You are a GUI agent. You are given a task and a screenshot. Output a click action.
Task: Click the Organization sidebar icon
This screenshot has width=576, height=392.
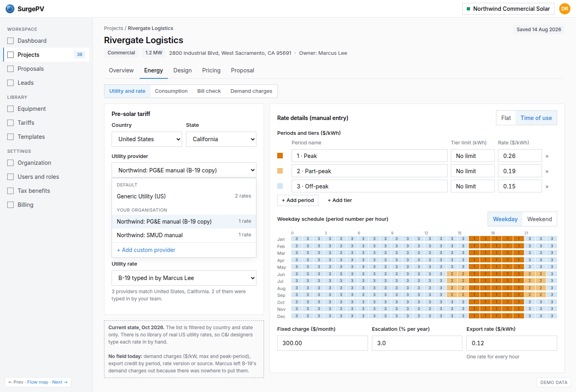(x=10, y=163)
